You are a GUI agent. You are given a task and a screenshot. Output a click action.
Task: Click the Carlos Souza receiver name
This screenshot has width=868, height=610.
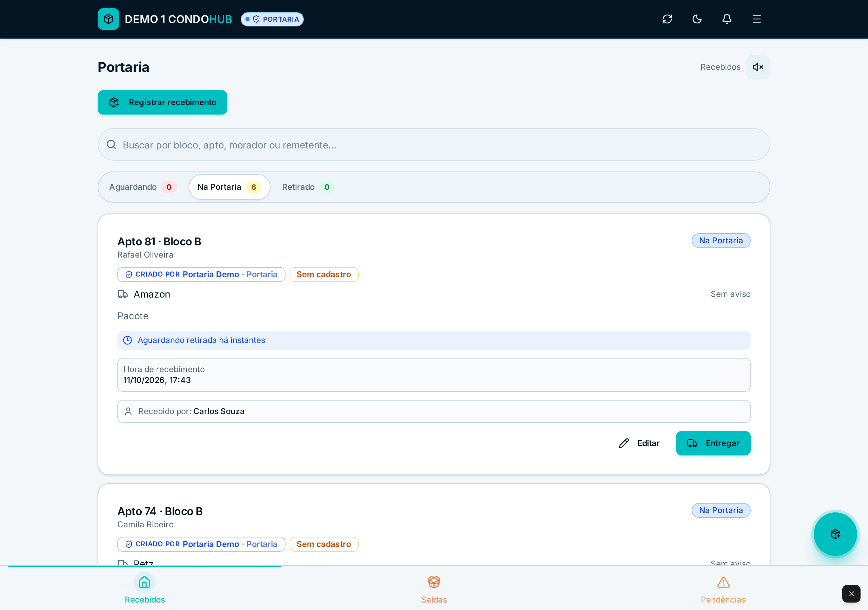point(218,411)
